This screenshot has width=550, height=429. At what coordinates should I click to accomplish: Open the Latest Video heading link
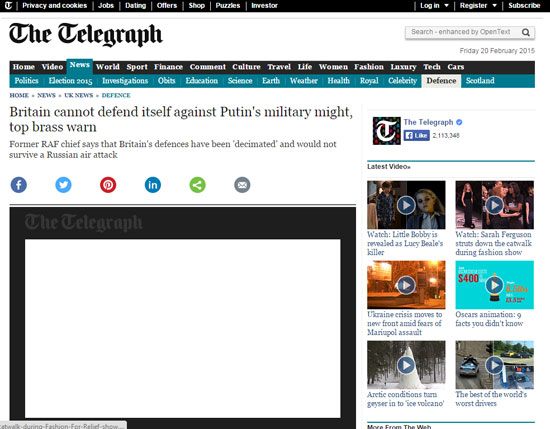(389, 167)
